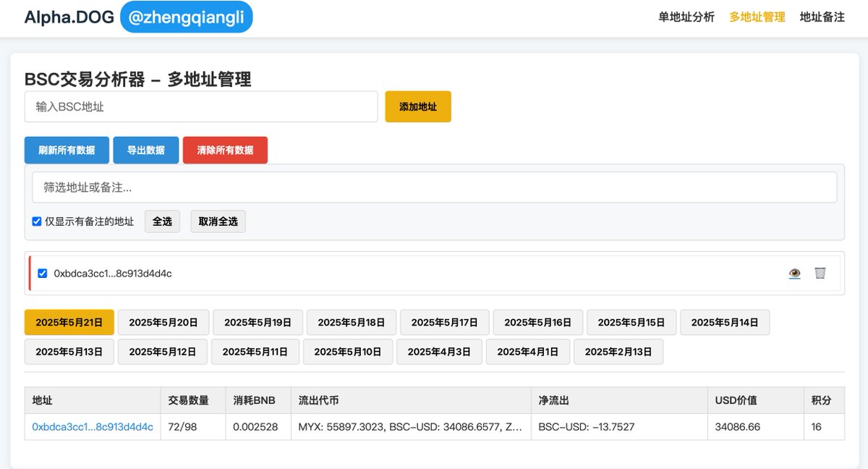
Task: Click the 72/98 transaction count cell
Action: [193, 427]
